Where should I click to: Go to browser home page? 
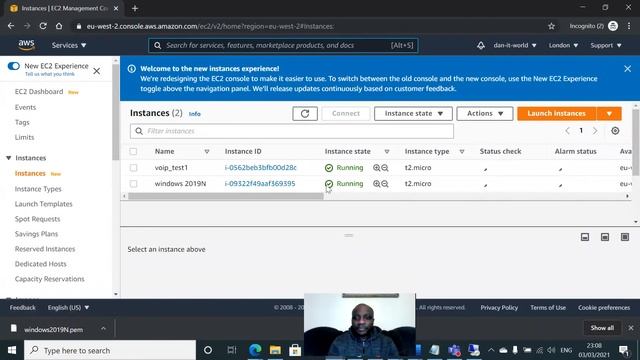click(x=59, y=26)
